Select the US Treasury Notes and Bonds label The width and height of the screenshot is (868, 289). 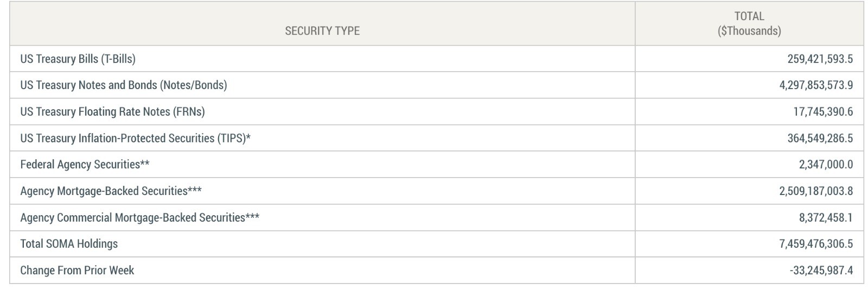[x=124, y=85]
